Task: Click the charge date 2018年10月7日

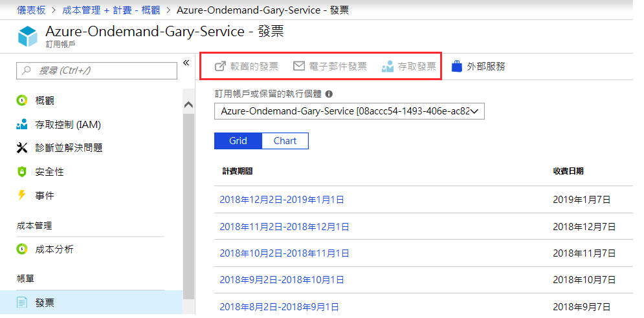Action: point(584,280)
